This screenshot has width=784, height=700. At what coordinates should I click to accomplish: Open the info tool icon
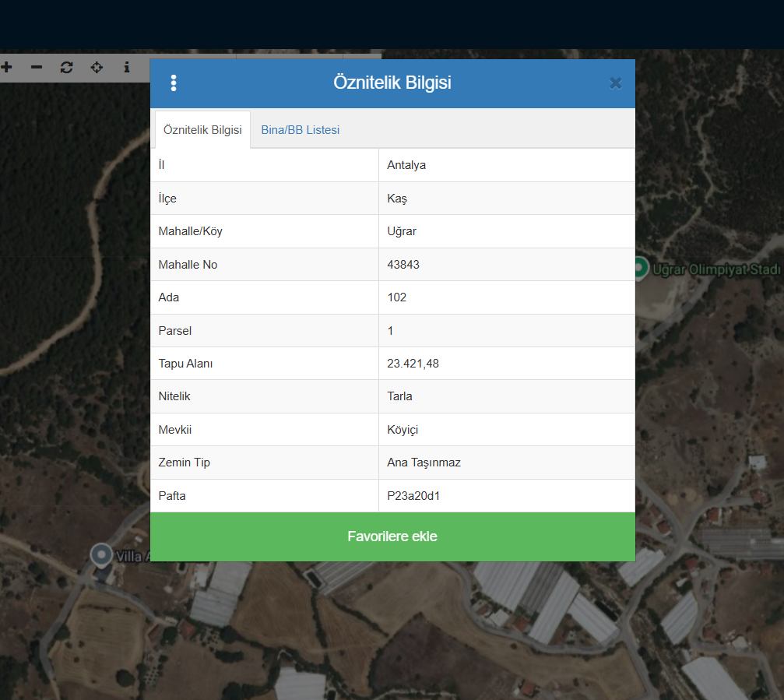click(127, 67)
